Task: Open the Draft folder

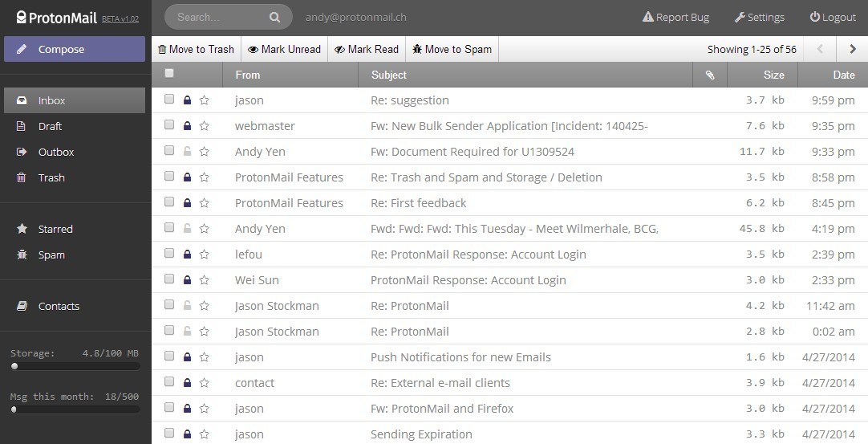Action: 50,126
